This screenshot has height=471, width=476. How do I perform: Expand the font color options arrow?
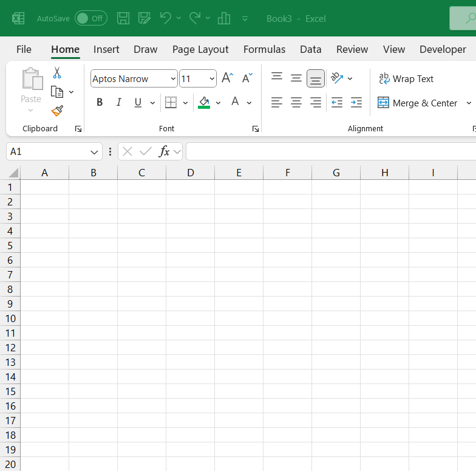tap(249, 103)
